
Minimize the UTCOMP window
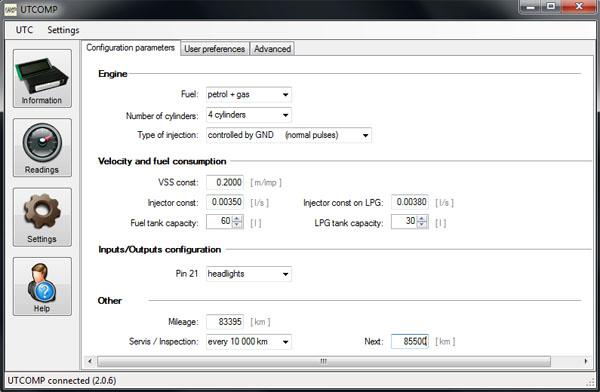(531, 7)
